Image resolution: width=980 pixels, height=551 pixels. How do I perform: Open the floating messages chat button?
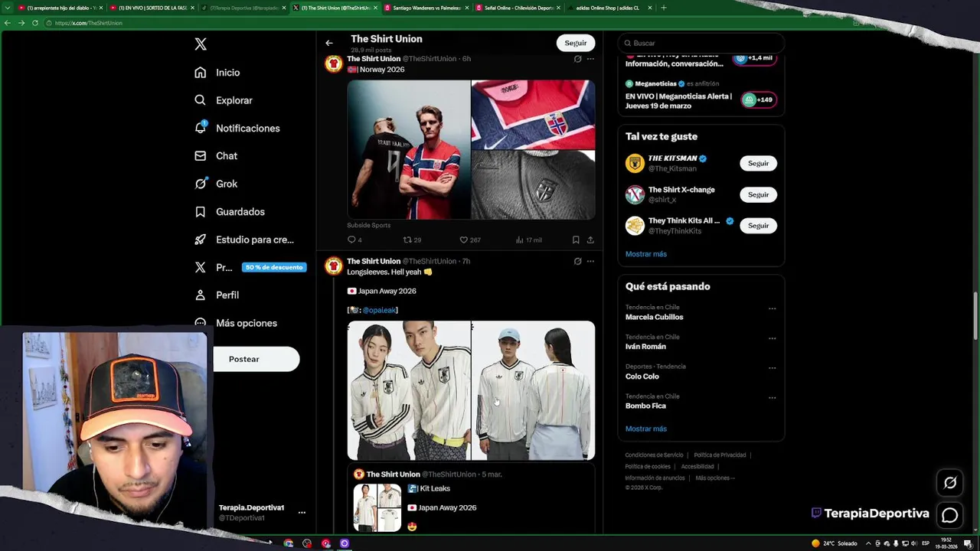950,515
